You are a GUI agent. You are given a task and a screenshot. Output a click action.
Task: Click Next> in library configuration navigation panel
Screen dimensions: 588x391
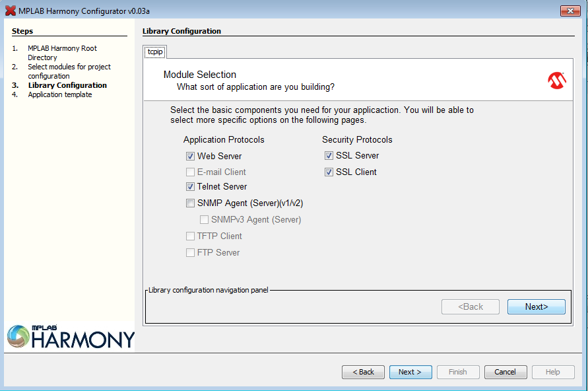[537, 306]
